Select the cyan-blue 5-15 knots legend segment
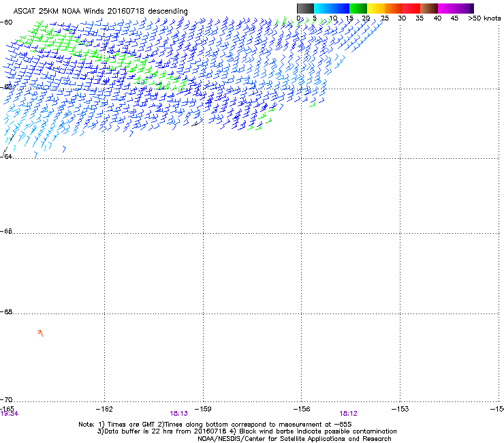Image resolution: width=504 pixels, height=443 pixels. tap(332, 8)
